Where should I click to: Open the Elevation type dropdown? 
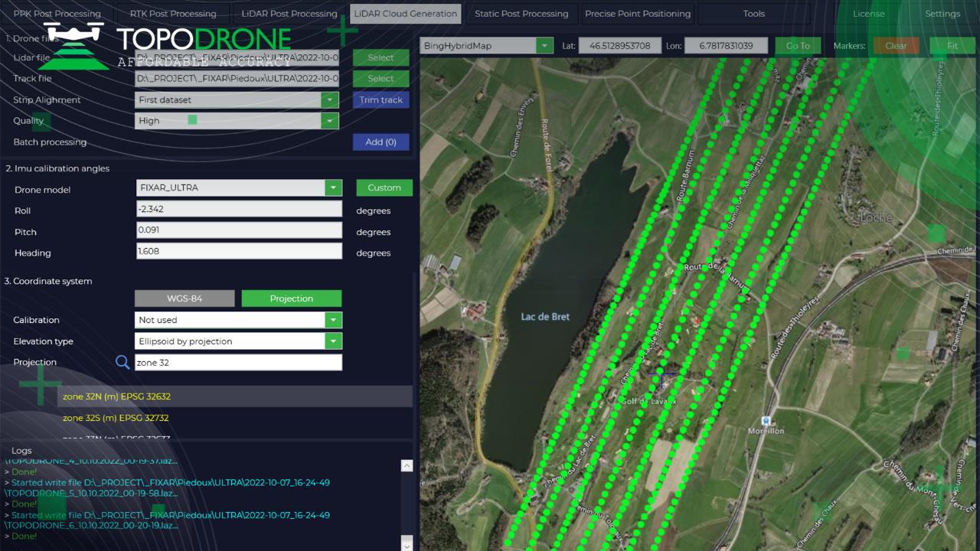pos(332,341)
